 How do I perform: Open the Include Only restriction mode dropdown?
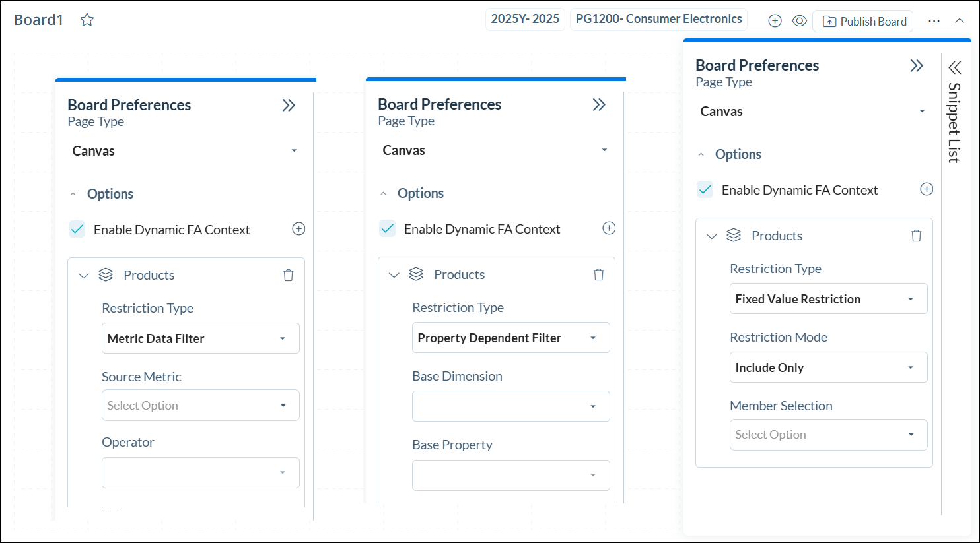tap(828, 367)
